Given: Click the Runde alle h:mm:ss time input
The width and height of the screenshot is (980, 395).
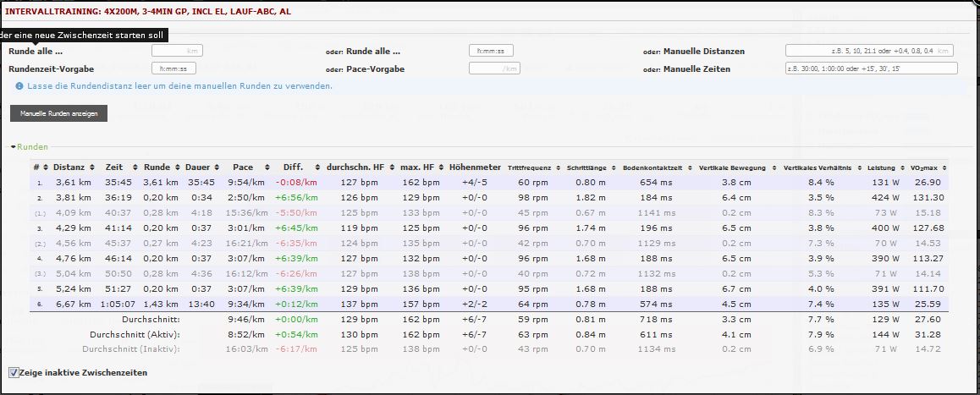Looking at the screenshot, I should click(x=491, y=51).
